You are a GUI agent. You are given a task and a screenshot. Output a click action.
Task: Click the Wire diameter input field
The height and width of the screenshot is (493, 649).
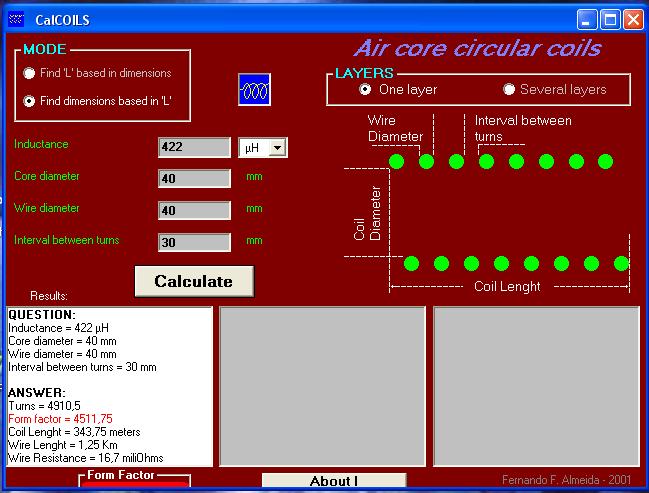tap(194, 210)
